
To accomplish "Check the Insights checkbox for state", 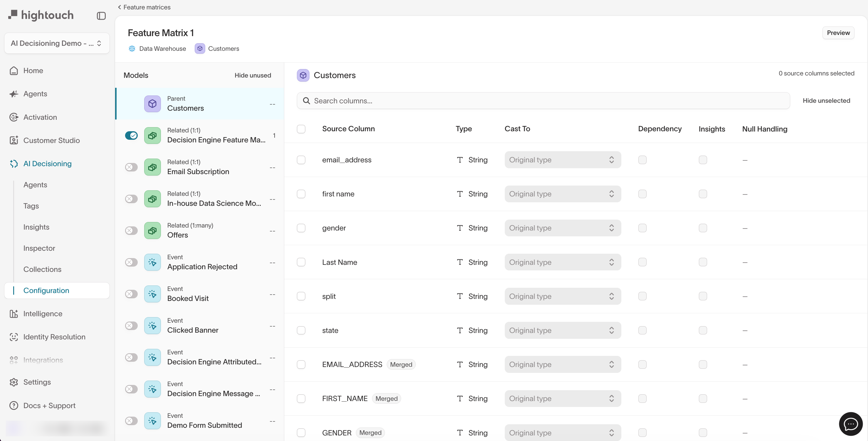I will (703, 330).
